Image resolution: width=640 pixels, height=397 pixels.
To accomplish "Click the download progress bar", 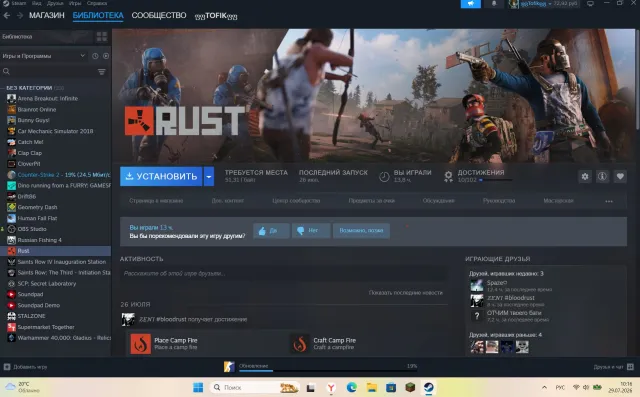I will coord(329,370).
